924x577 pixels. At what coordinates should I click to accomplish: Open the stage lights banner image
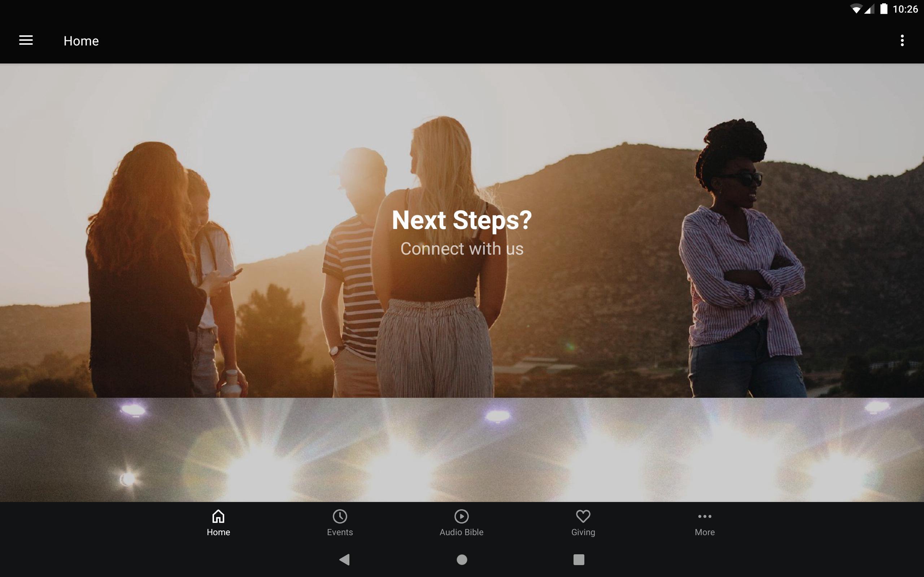462,450
